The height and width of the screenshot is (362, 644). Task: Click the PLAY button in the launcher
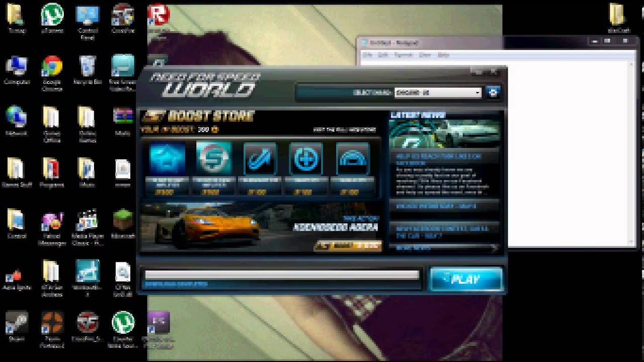[x=466, y=279]
